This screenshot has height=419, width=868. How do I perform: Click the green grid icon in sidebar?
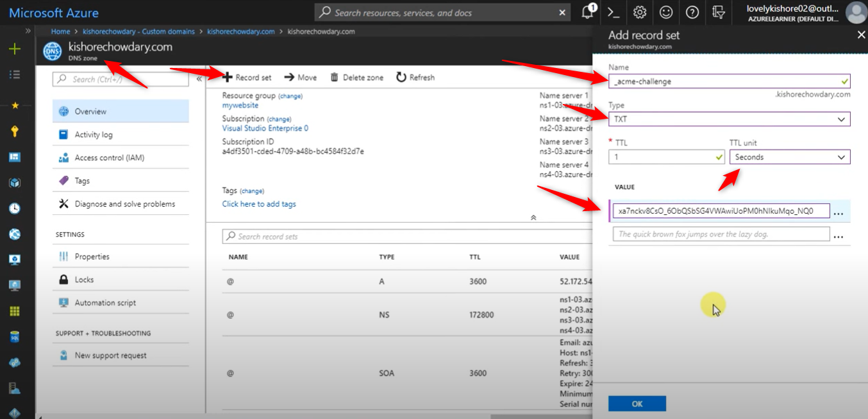click(15, 311)
